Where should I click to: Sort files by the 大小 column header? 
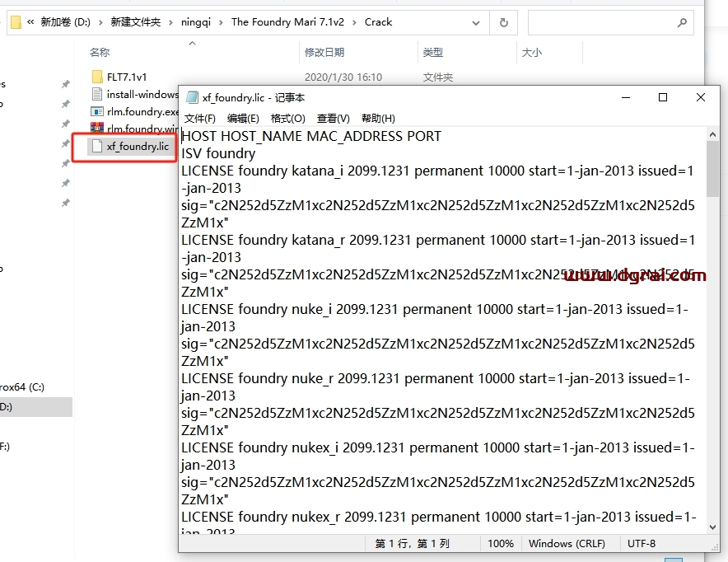click(532, 53)
